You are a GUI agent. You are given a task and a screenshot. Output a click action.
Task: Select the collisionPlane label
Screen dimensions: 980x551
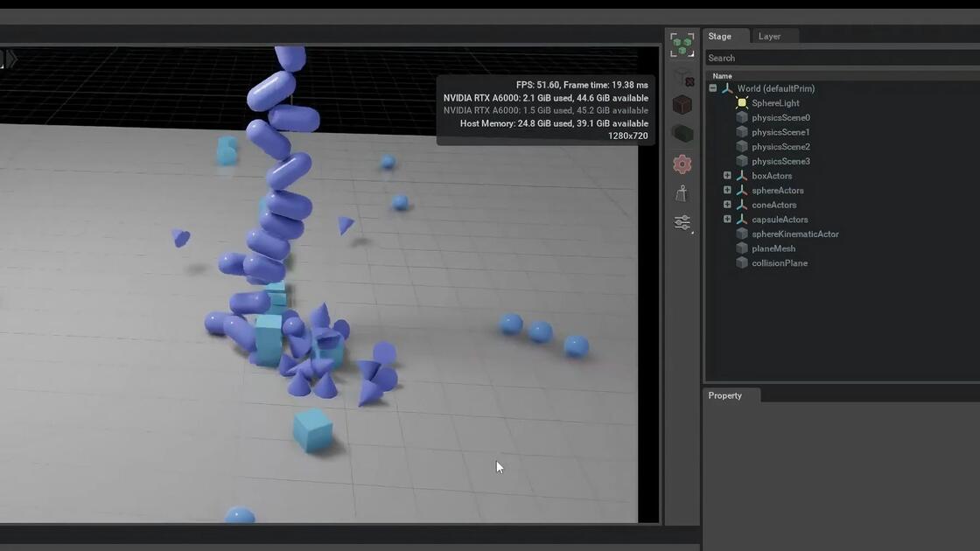point(780,263)
